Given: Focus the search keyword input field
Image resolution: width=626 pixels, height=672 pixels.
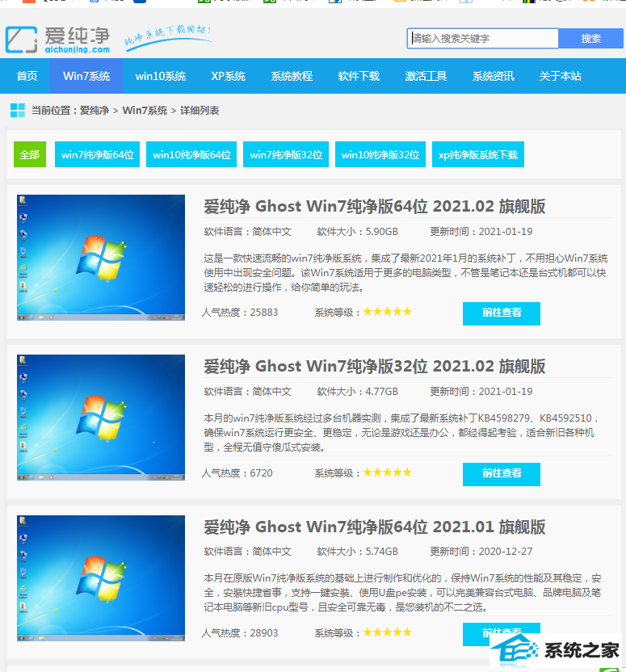Looking at the screenshot, I should pyautogui.click(x=482, y=39).
